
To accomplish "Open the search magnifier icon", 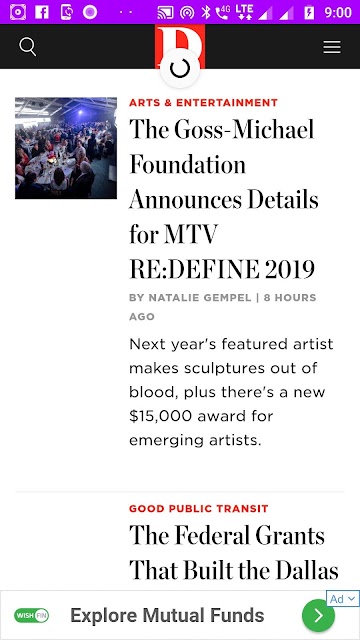I will click(27, 47).
